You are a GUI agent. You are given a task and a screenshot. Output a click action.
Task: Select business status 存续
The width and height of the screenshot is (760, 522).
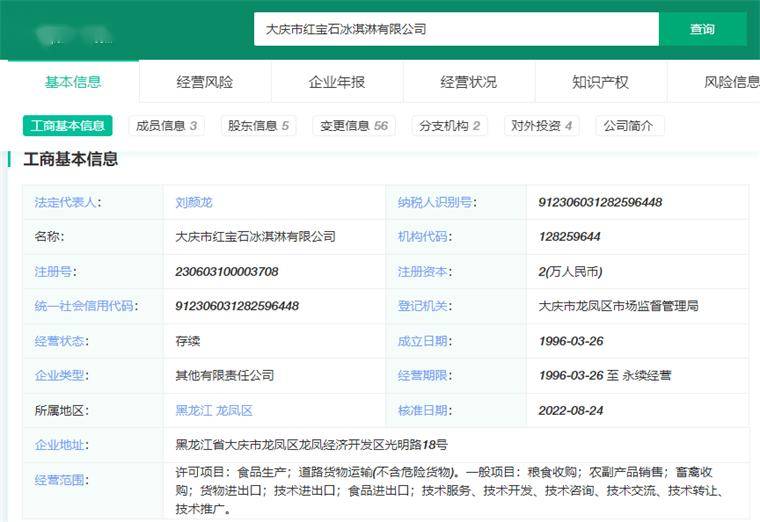click(x=188, y=341)
